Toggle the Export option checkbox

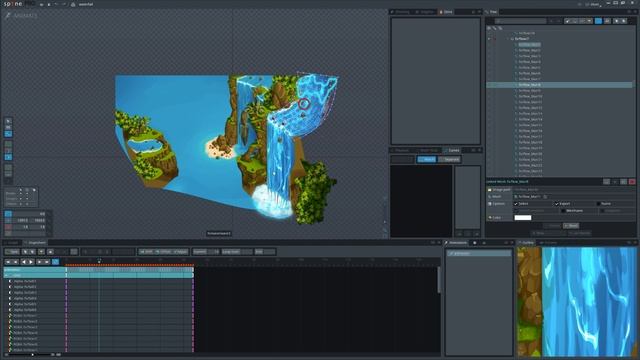[557, 204]
